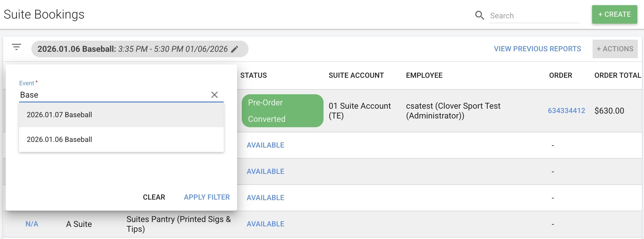This screenshot has width=644, height=239.
Task: Click the Suite Bookings page title
Action: [x=44, y=14]
